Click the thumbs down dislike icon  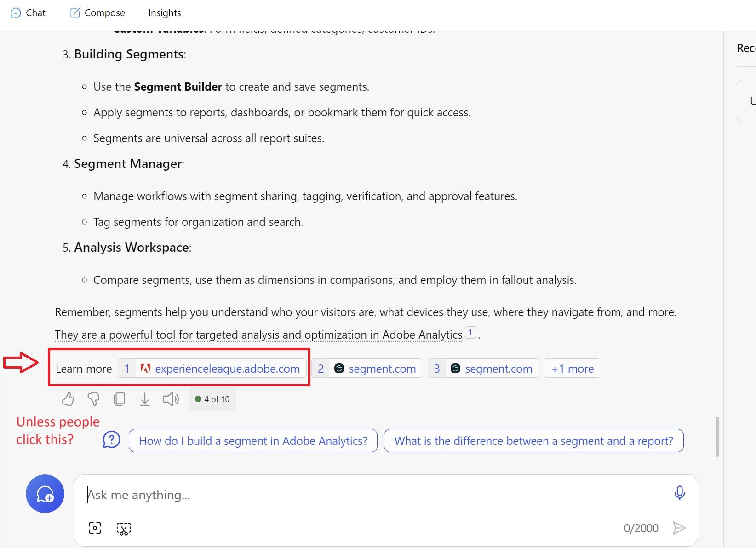click(x=93, y=399)
